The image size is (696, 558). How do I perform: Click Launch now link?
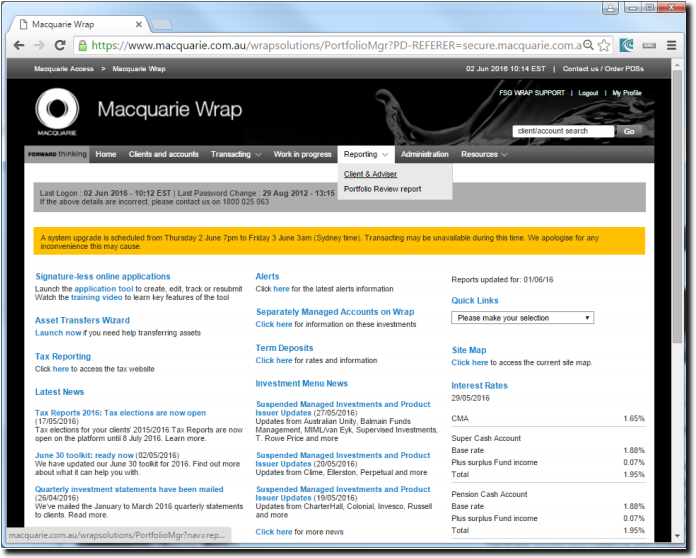coord(58,333)
